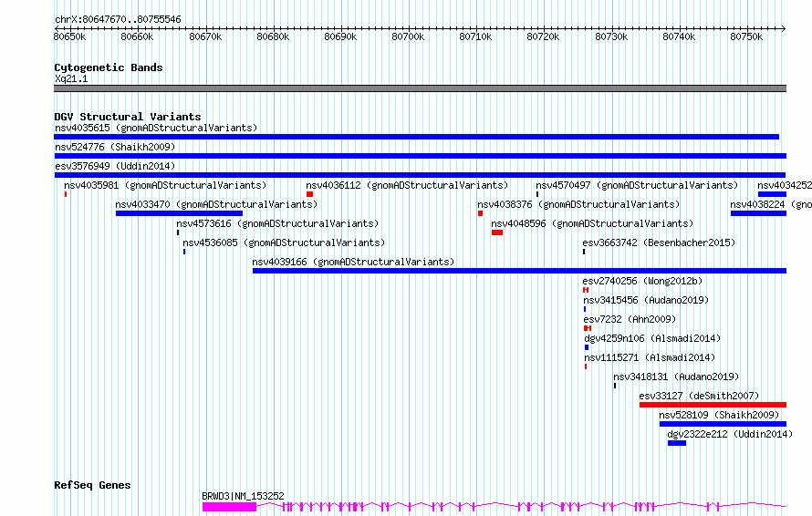Click the BRWD3 magenta terminal exon block
812x516 pixels.
coord(229,507)
